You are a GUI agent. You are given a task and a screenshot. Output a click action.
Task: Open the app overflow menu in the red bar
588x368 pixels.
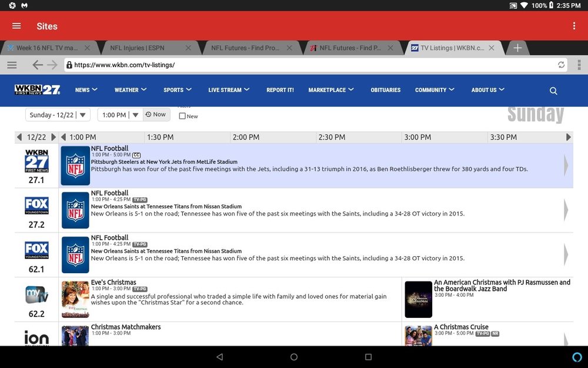coord(574,26)
